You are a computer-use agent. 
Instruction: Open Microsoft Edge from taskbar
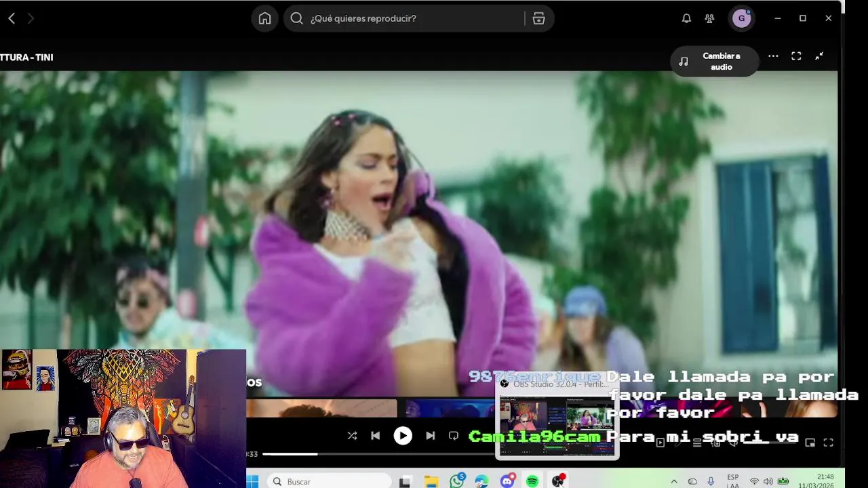482,482
